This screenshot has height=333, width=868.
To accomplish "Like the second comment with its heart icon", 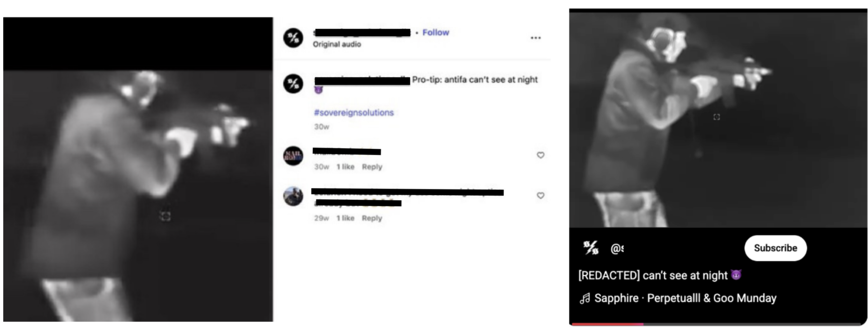I will tap(540, 196).
